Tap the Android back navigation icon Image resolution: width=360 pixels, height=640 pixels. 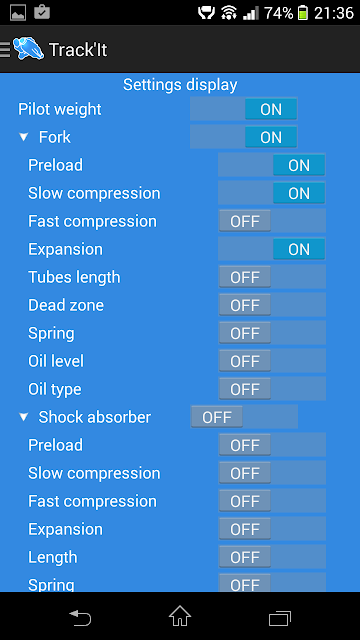(80, 618)
